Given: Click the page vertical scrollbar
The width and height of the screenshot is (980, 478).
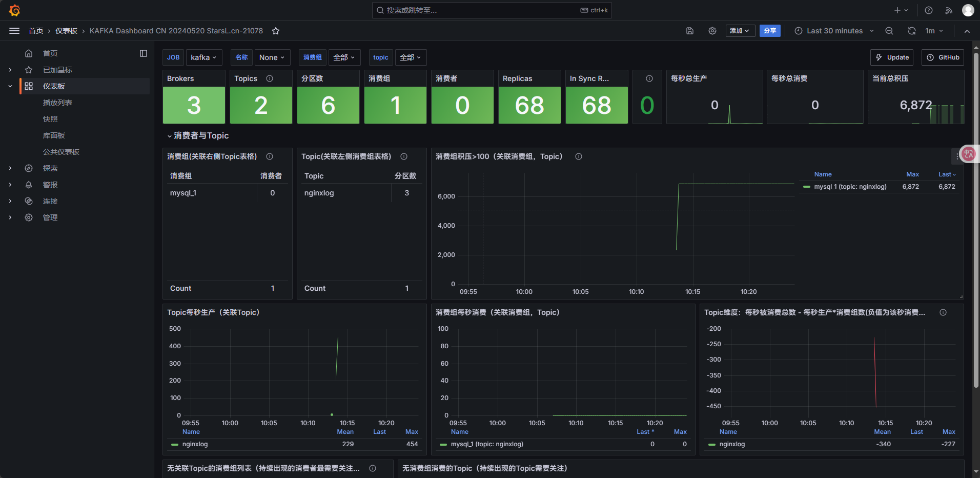Looking at the screenshot, I should 976,221.
